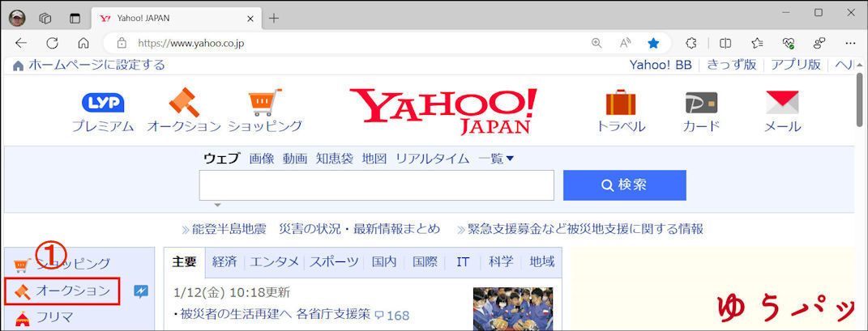Open the browser settings ellipsis menu
Screen dimensions: 868x331
(x=850, y=43)
